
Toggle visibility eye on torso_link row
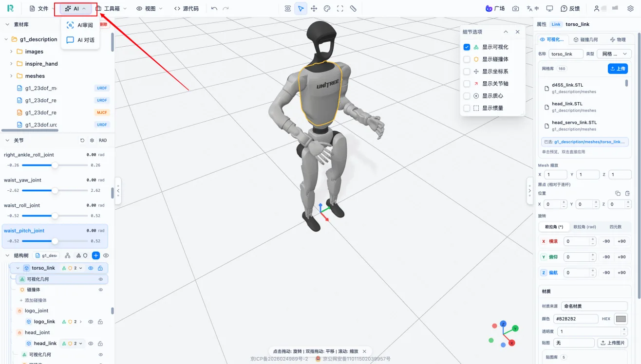coord(91,268)
